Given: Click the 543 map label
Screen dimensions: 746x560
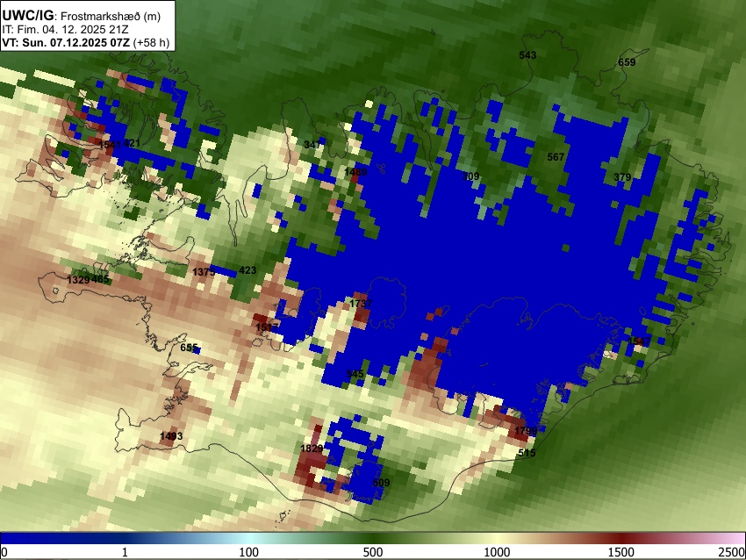Looking at the screenshot, I should pos(527,55).
